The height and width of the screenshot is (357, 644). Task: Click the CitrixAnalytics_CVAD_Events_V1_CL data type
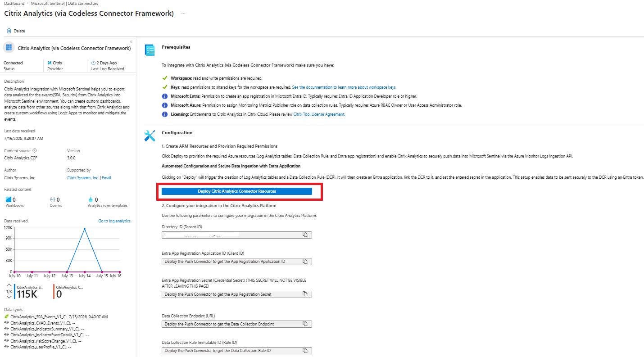point(40,323)
